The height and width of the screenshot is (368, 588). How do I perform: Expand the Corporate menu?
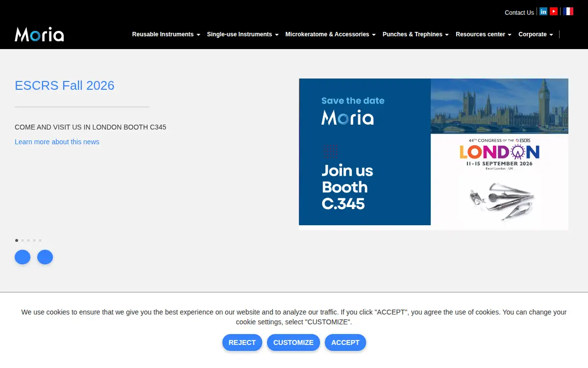[x=536, y=34]
